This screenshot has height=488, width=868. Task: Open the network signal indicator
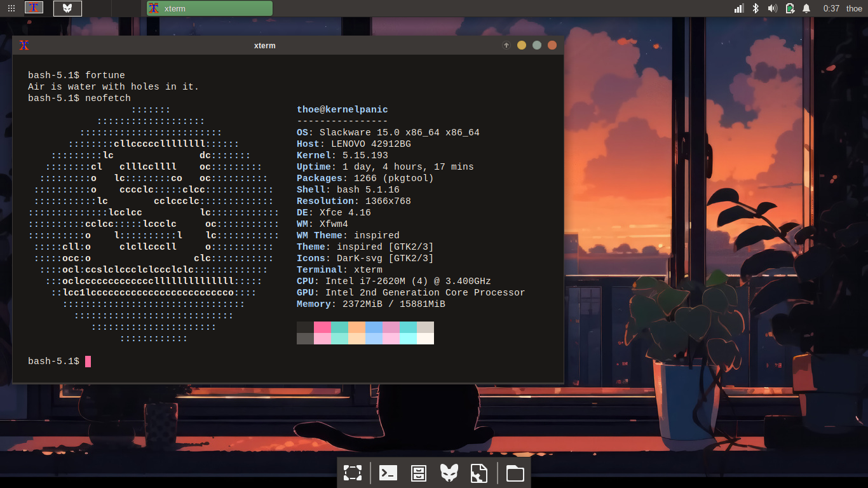(x=739, y=8)
